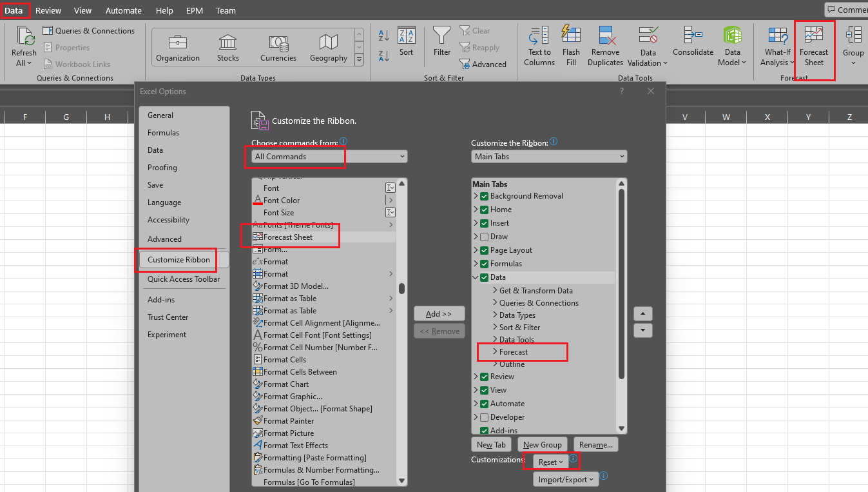This screenshot has height=492, width=868.
Task: Open the Automate ribbon tab
Action: tap(123, 11)
